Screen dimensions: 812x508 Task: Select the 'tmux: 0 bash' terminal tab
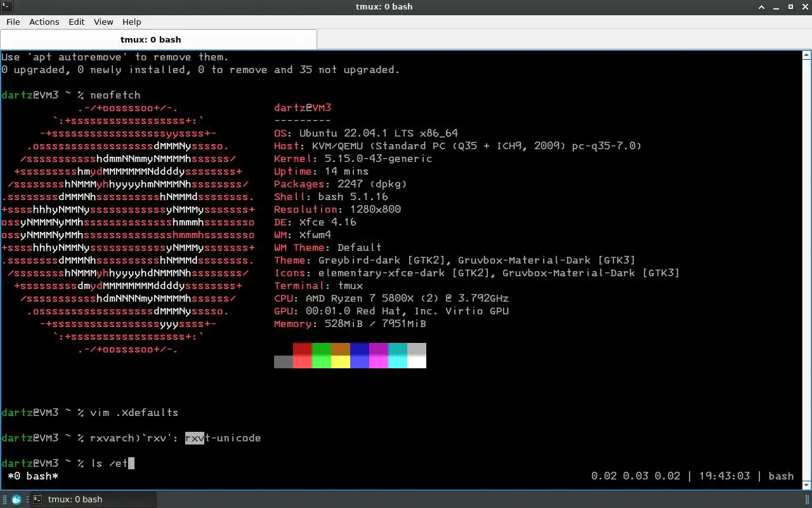pos(159,39)
